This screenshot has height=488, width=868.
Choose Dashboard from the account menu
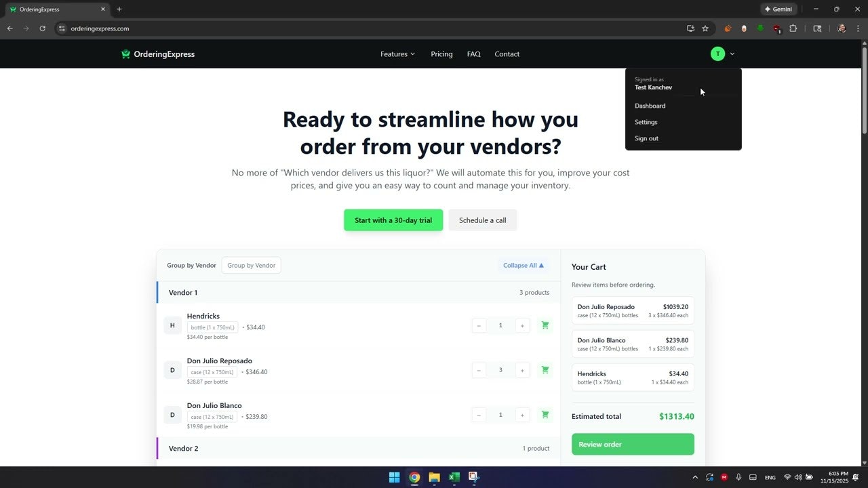(650, 106)
